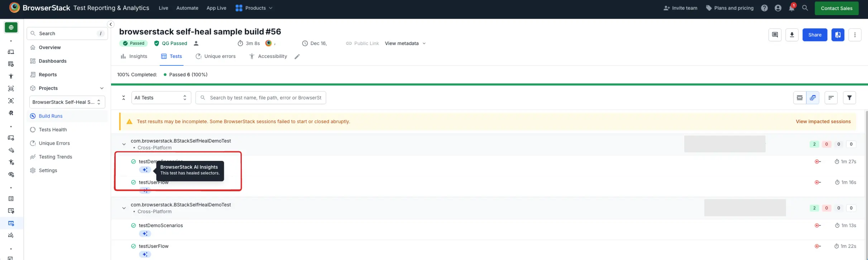The height and width of the screenshot is (260, 868).
Task: Open the All Tests dropdown
Action: tap(161, 98)
